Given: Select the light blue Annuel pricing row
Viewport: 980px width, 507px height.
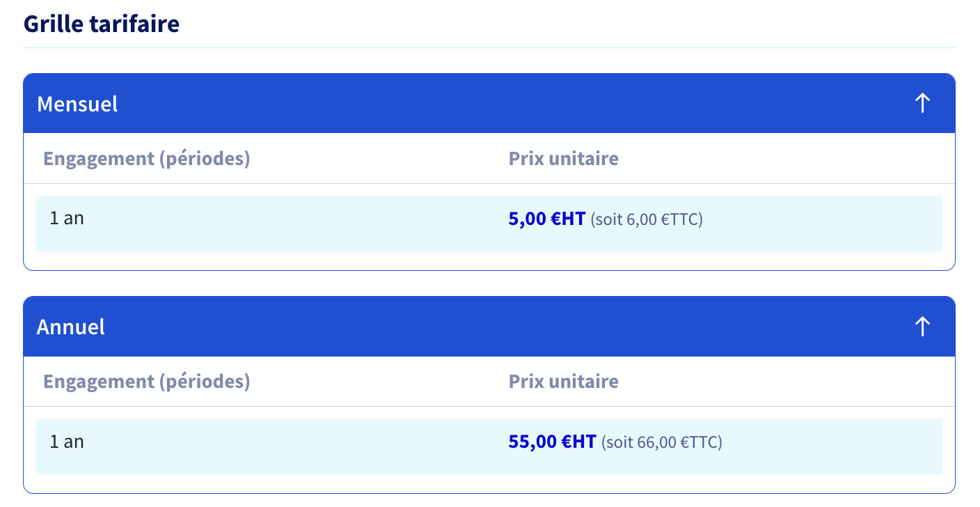Looking at the screenshot, I should click(489, 446).
